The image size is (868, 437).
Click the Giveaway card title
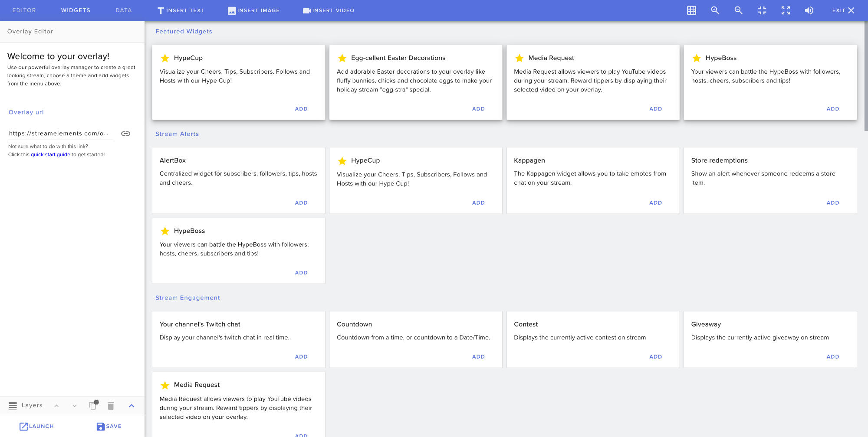tap(706, 324)
